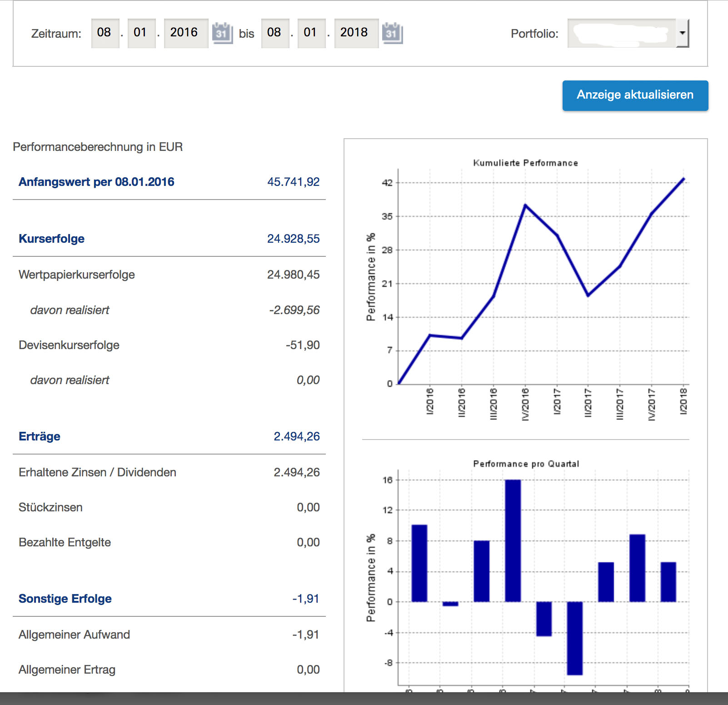Select the end year field showing 2018
The image size is (728, 705).
(x=356, y=32)
